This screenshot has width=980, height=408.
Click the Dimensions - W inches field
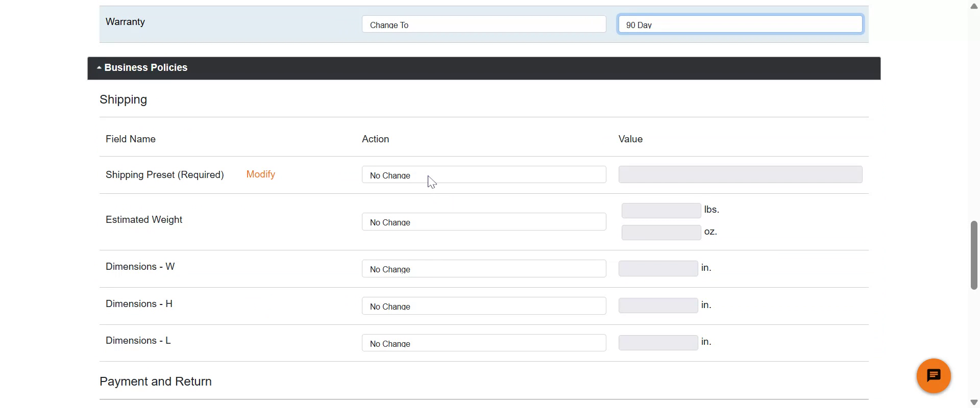[x=657, y=269]
